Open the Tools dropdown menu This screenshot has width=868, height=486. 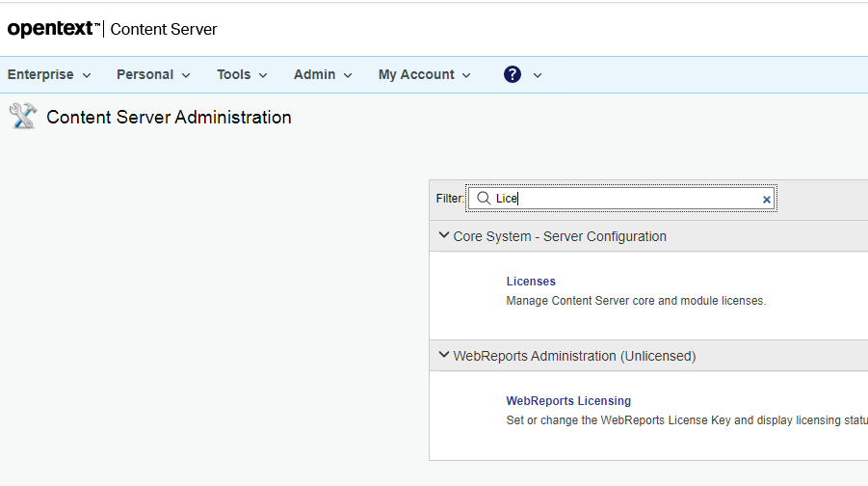[x=242, y=74]
